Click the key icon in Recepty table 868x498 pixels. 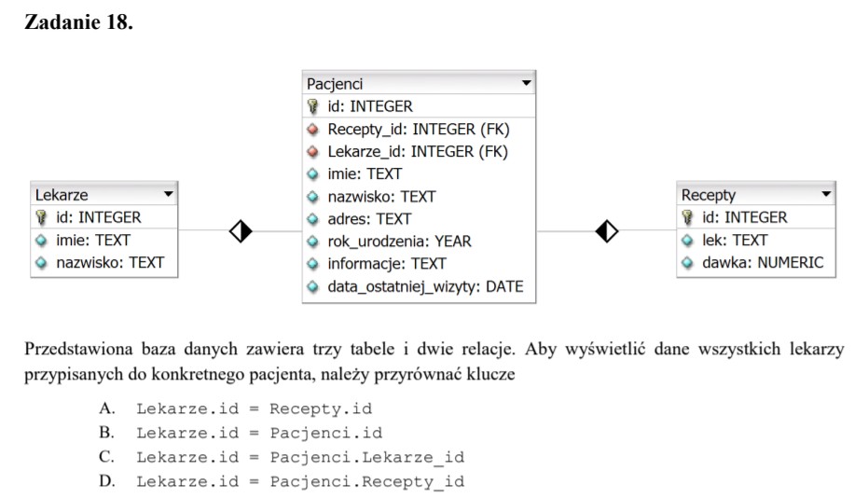click(x=688, y=217)
